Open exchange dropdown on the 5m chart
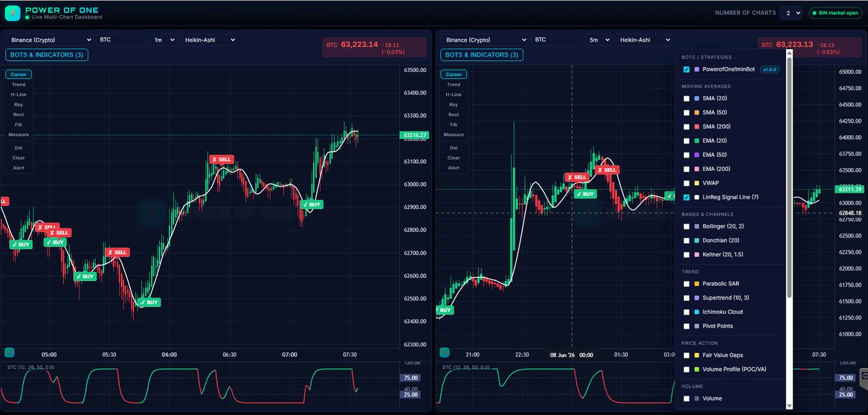The image size is (868, 415). coord(485,40)
